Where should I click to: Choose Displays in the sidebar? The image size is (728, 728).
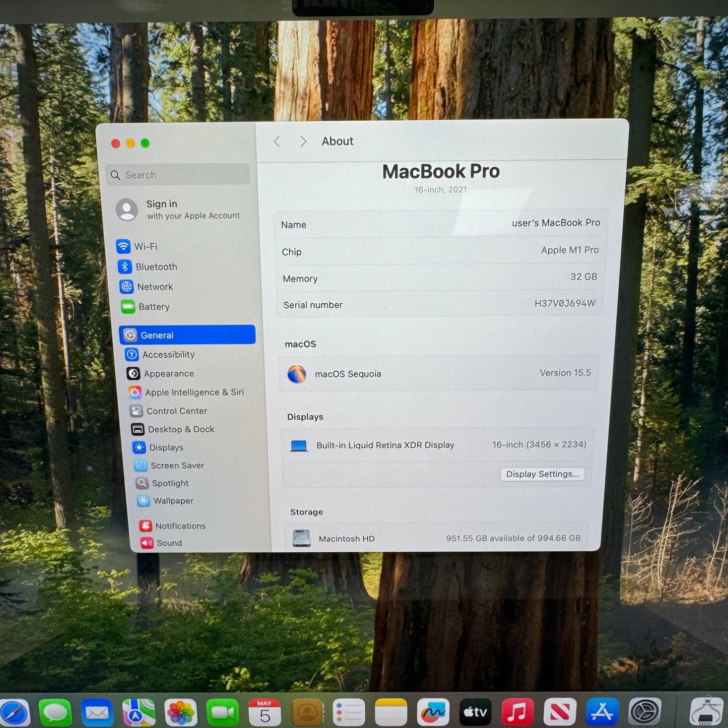coord(158,447)
